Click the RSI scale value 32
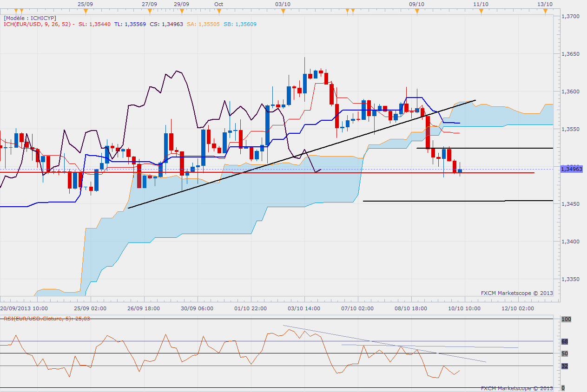The width and height of the screenshot is (587, 392). pos(565,366)
